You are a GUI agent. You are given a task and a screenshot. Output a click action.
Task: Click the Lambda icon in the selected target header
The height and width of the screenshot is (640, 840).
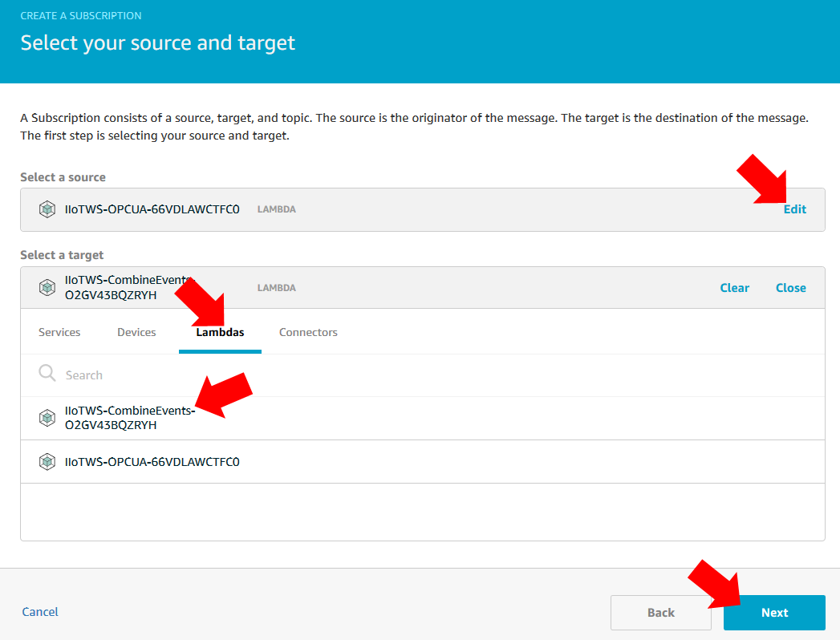(47, 287)
